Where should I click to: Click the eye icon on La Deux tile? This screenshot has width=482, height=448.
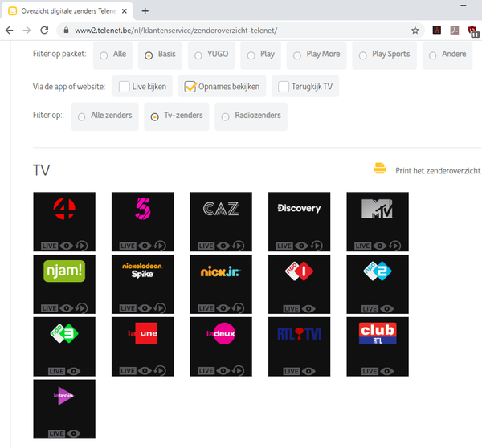[x=223, y=371]
